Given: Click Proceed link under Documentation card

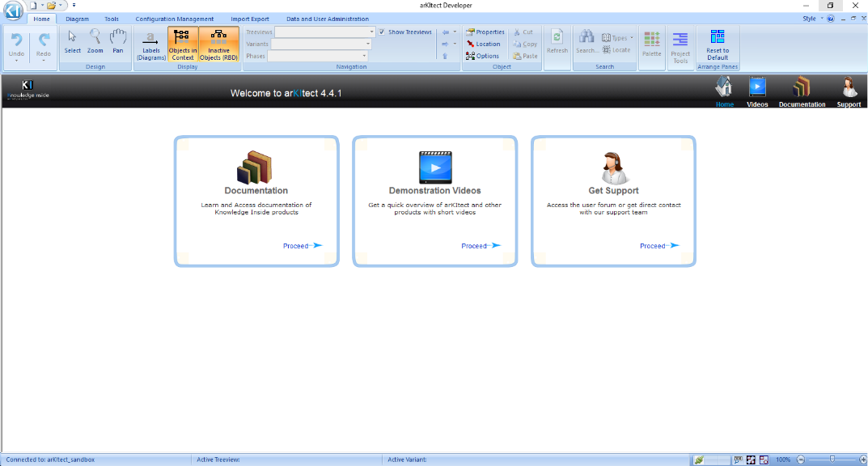Looking at the screenshot, I should tap(303, 246).
